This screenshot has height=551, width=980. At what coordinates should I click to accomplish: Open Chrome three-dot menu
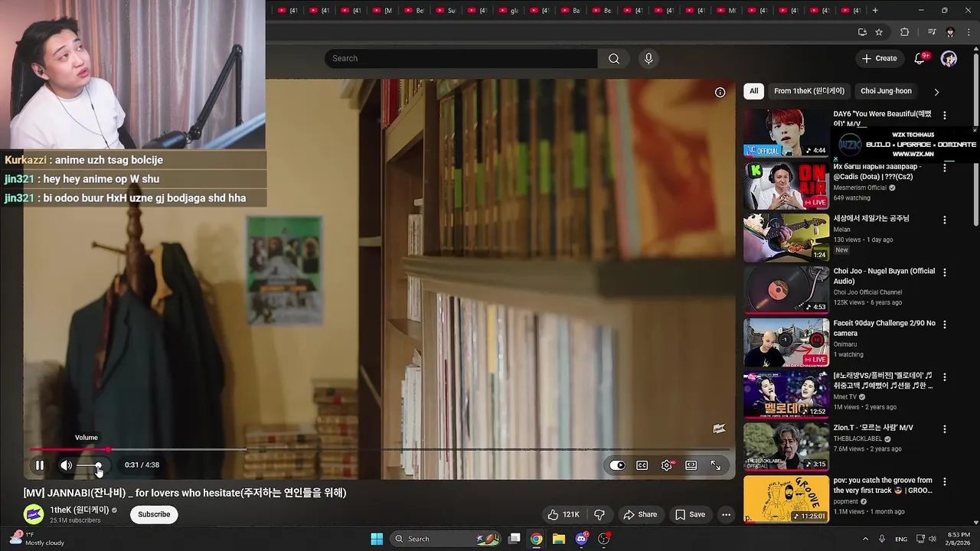click(969, 32)
